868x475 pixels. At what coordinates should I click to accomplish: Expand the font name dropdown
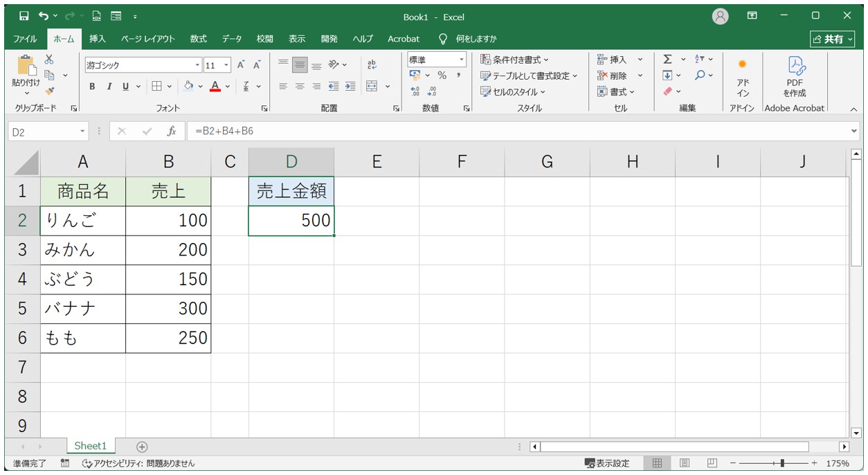click(x=197, y=66)
